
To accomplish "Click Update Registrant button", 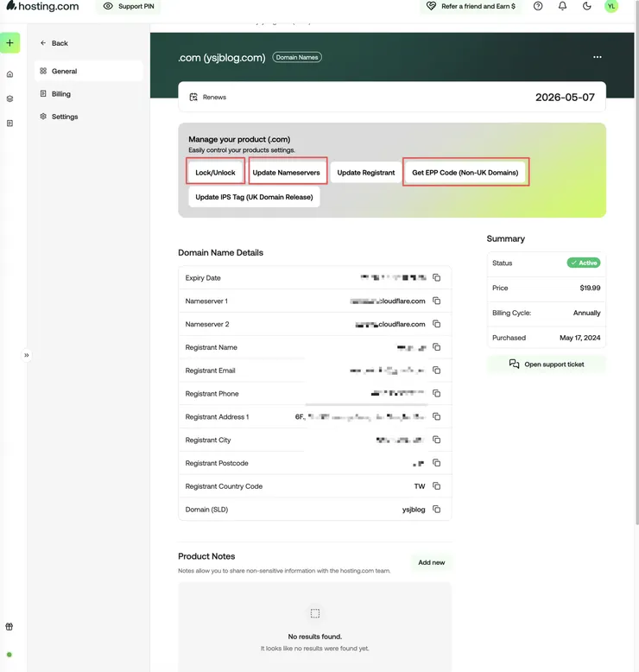I will 366,172.
